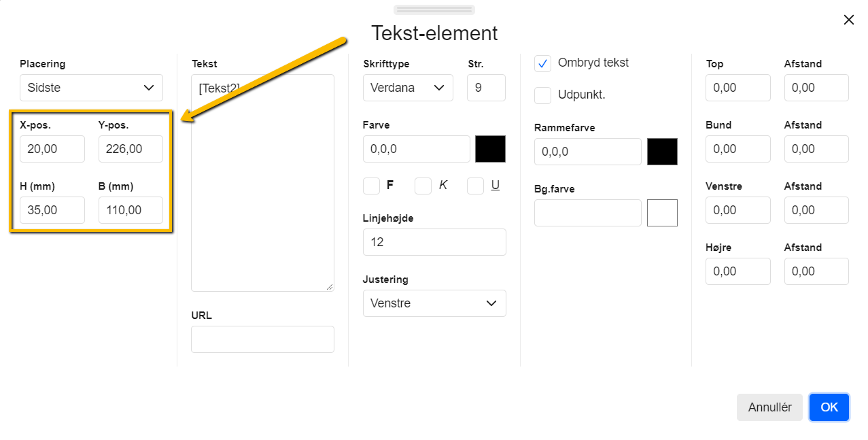Screen dimensions: 868x440
Task: Confirm changes with the OK button
Action: (x=829, y=407)
